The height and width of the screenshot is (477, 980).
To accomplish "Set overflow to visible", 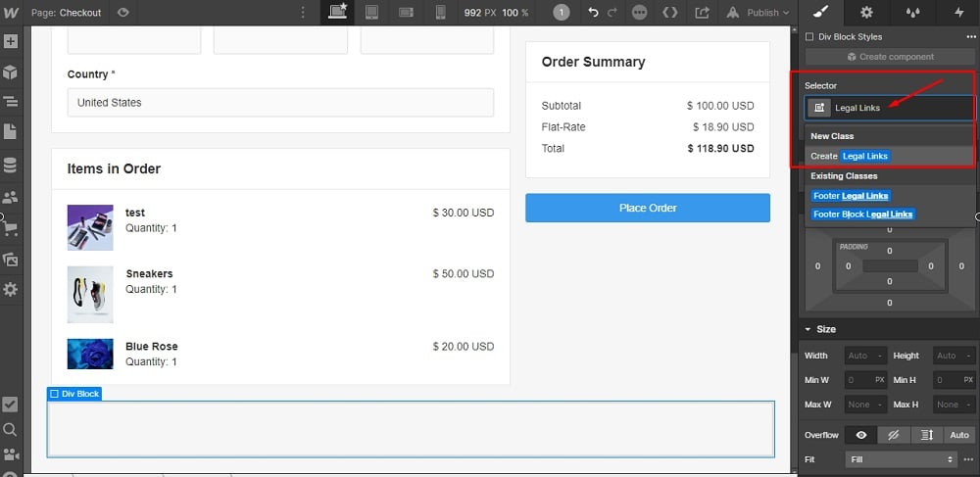I will point(860,435).
